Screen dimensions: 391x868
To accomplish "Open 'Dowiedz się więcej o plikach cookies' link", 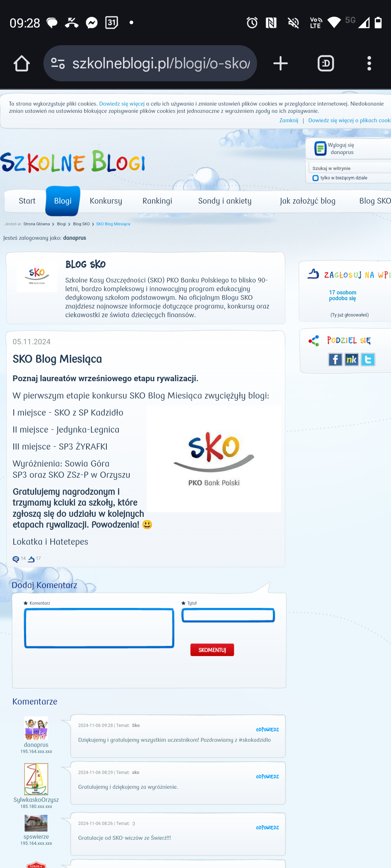I will tap(350, 120).
